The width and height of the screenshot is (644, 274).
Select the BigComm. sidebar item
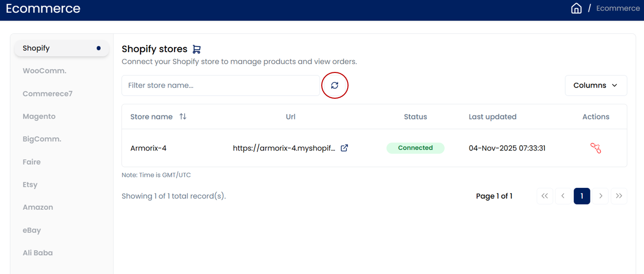pos(42,139)
